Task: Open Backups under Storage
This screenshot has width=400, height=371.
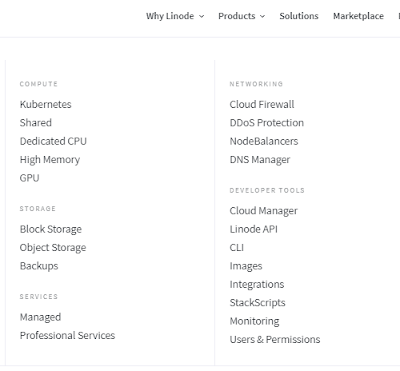Action: tap(39, 266)
